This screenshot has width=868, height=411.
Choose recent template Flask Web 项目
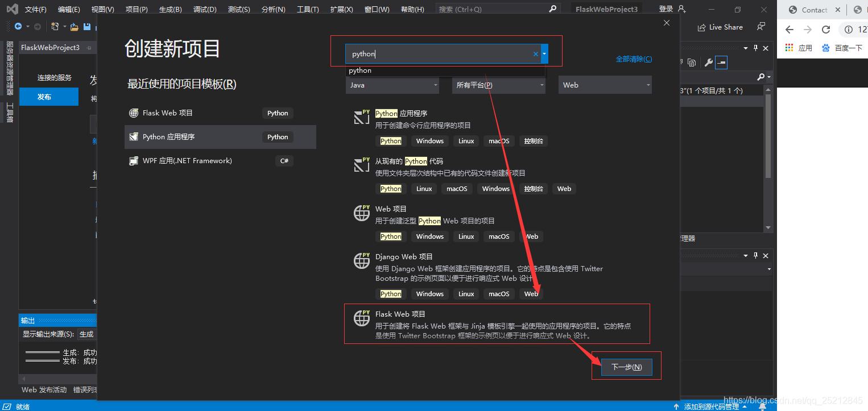[220, 113]
